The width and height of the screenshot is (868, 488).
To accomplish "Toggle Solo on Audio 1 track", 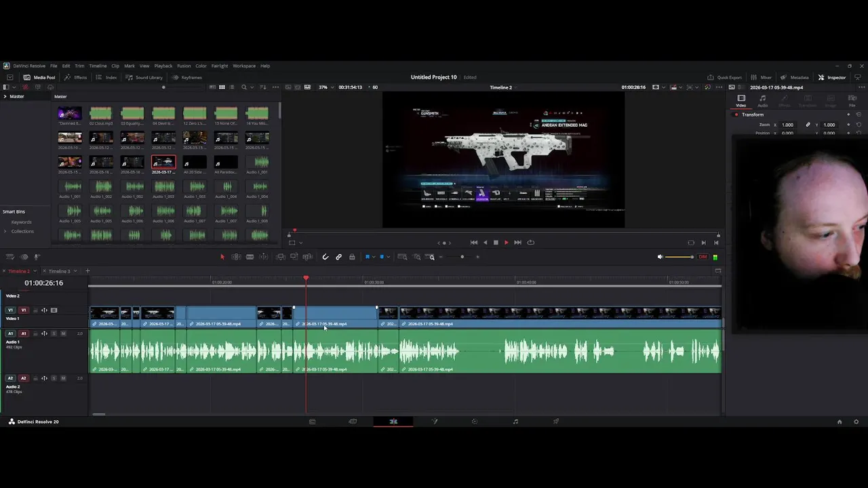I will (x=54, y=333).
